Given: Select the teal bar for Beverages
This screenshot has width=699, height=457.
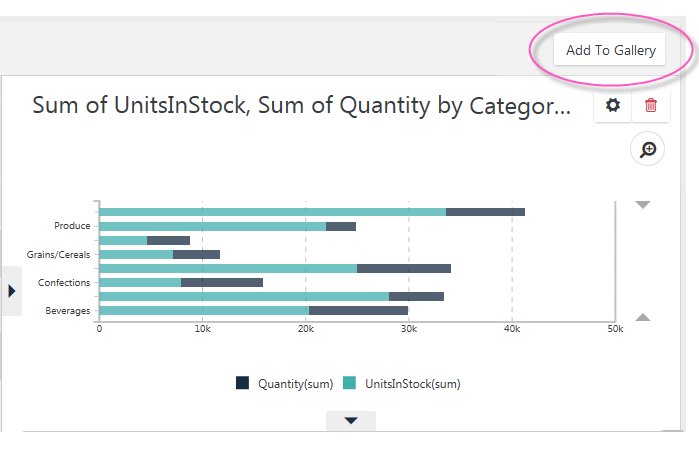Looking at the screenshot, I should pyautogui.click(x=204, y=310).
